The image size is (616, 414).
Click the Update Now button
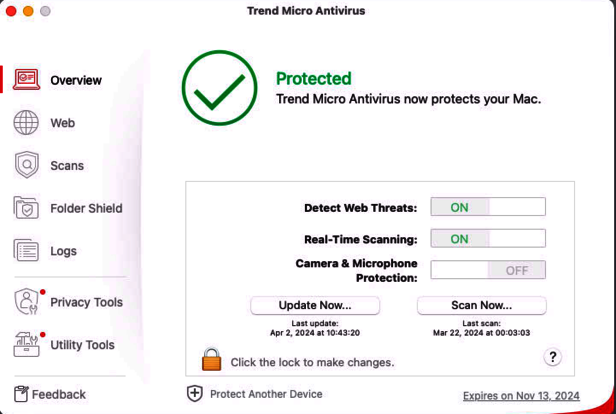315,305
